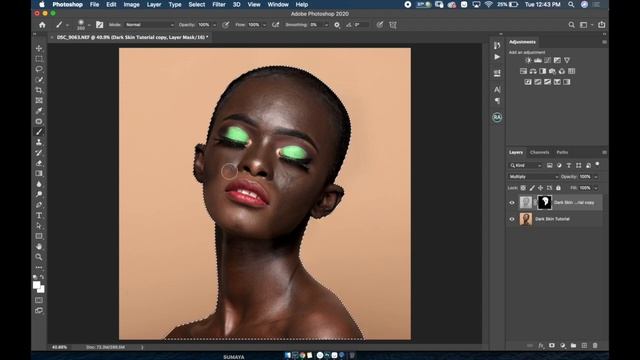Click the background color swatch
640x360 pixels.
[x=41, y=289]
